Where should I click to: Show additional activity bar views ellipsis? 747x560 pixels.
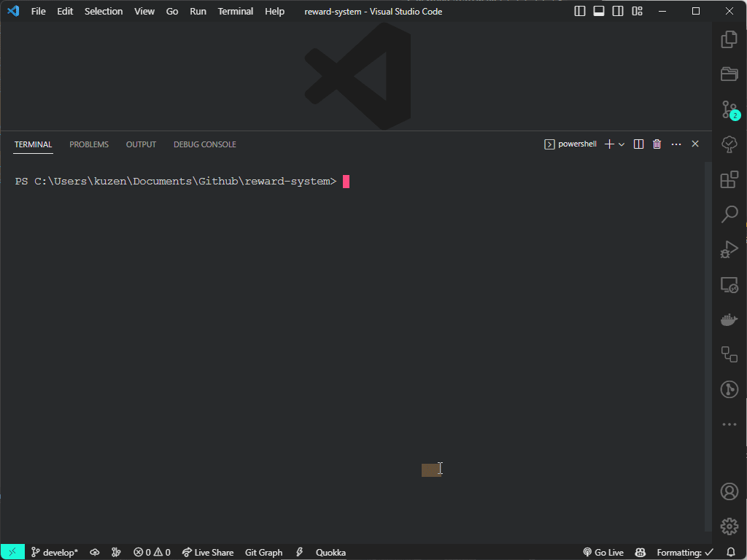[729, 424]
